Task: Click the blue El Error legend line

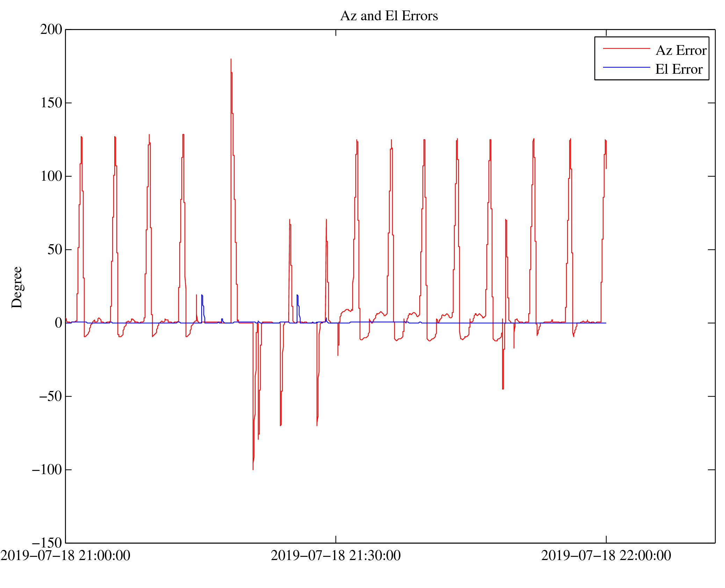Action: 626,67
